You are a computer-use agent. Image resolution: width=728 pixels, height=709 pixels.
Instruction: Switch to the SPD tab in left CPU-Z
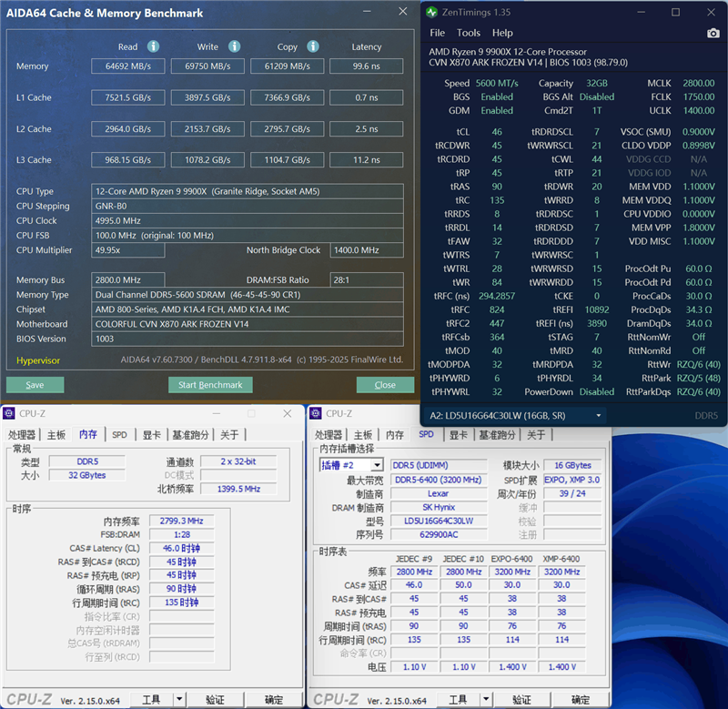pyautogui.click(x=118, y=434)
